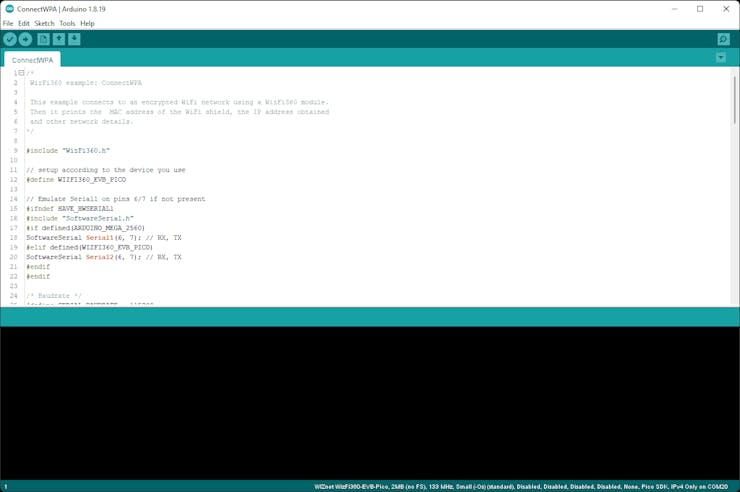This screenshot has height=492, width=740.
Task: Click 'and other network details.' comment line
Action: [x=82, y=121]
